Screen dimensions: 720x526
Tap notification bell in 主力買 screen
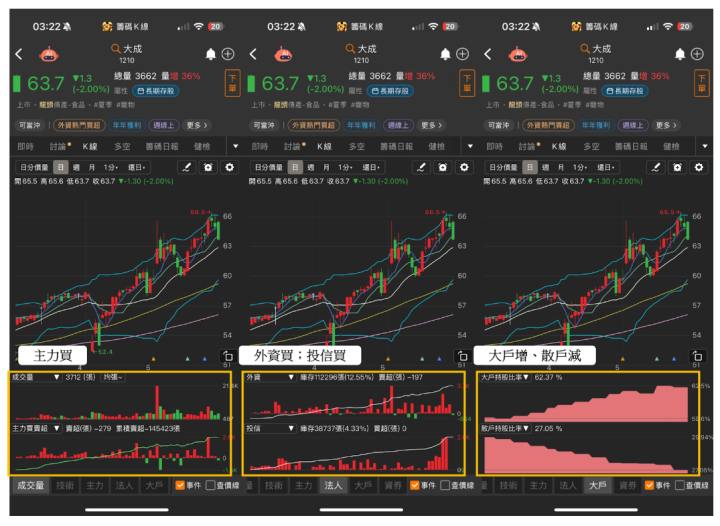click(x=210, y=54)
